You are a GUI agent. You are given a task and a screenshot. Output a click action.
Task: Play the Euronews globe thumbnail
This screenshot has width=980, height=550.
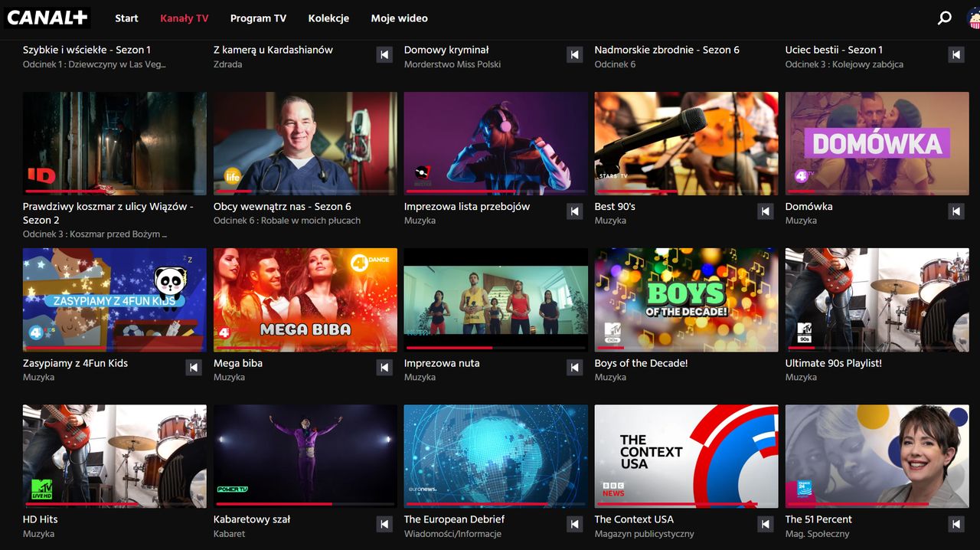coord(496,457)
